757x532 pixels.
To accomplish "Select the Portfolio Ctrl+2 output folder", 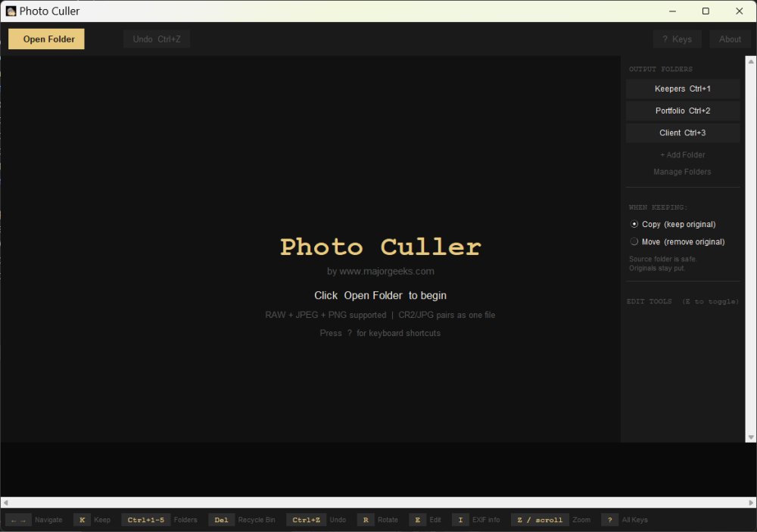I will [x=683, y=110].
